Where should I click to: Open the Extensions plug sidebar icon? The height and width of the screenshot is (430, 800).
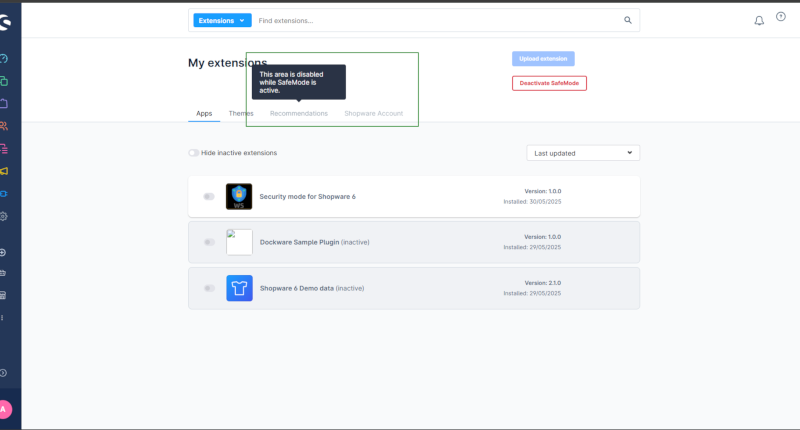[x=4, y=194]
